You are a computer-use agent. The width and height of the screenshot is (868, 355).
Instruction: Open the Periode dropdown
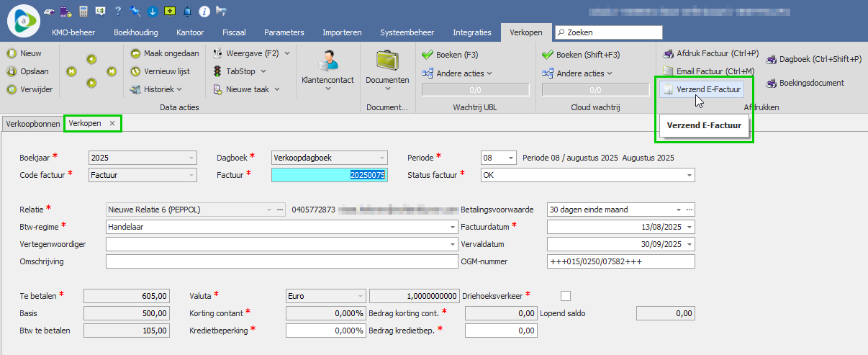coord(511,158)
